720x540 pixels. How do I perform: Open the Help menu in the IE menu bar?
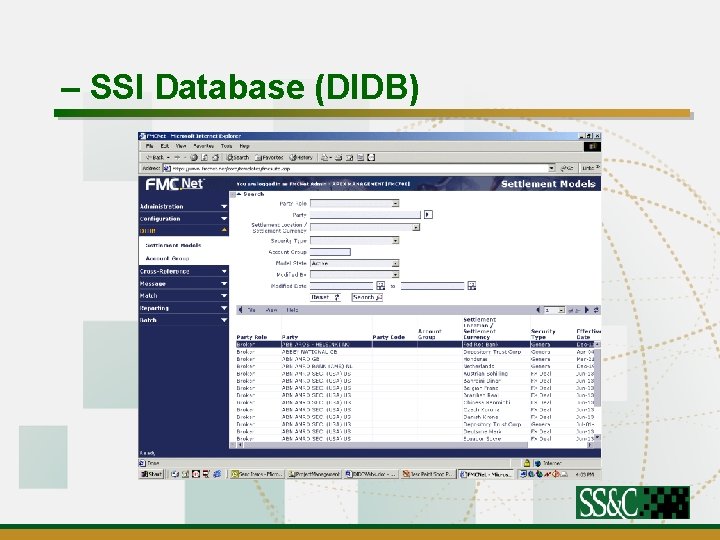pyautogui.click(x=244, y=146)
